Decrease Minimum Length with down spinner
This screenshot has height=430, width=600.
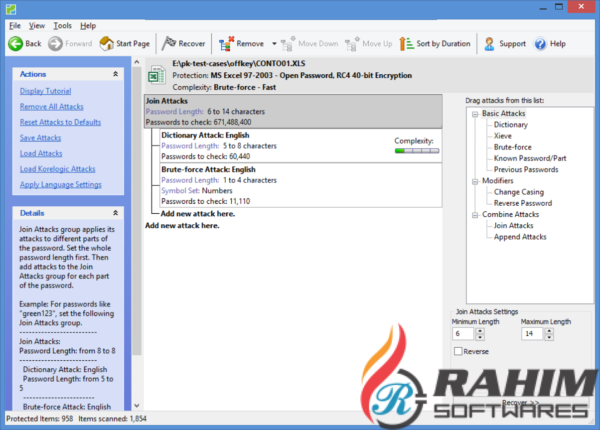point(480,337)
